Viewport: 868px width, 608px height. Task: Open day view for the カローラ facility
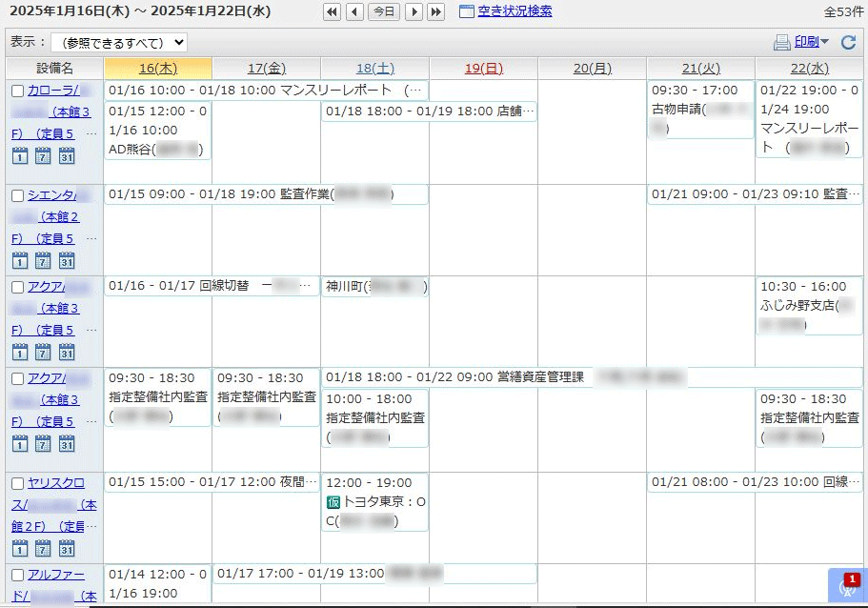coord(20,156)
